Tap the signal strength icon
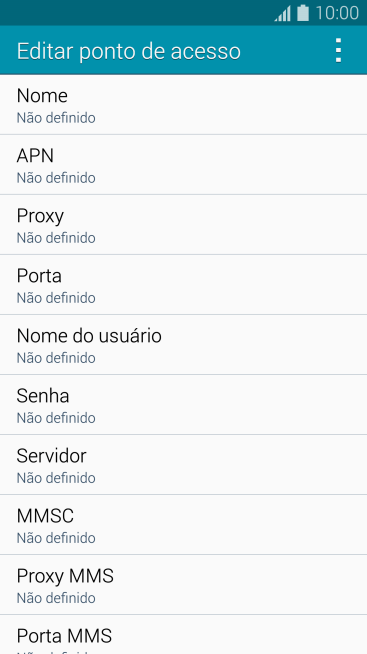Image resolution: width=367 pixels, height=654 pixels. click(282, 13)
